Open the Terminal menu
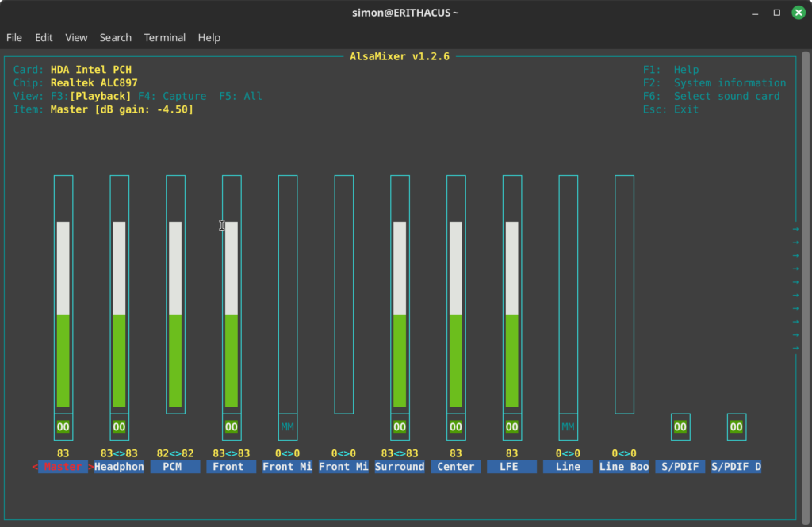The width and height of the screenshot is (812, 527). 164,37
